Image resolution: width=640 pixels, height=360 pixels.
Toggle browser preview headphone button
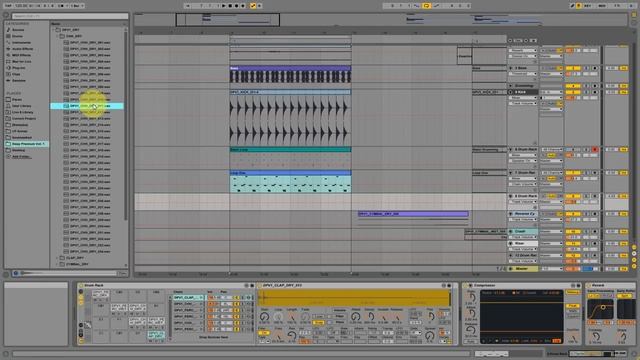click(16, 273)
